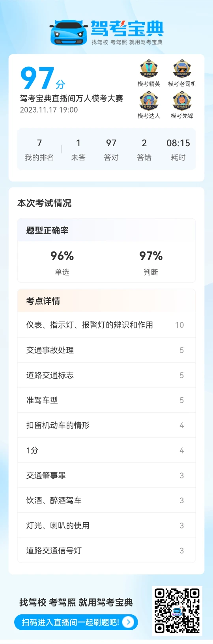Tap 扫码进入直播间一起刷题吧 button
Viewport: 213px width, 644px height.
click(76, 622)
